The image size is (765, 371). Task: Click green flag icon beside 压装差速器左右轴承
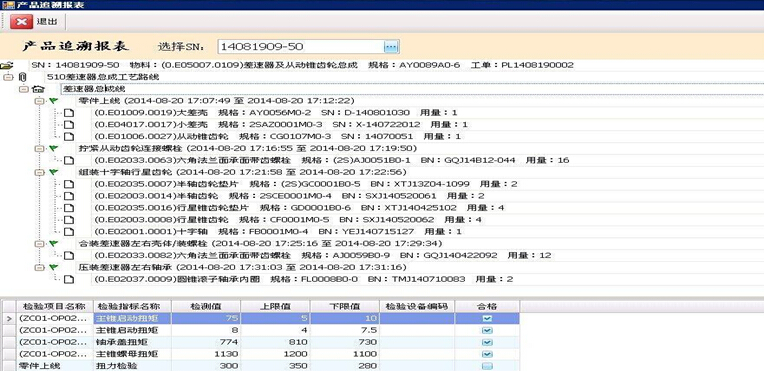54,268
